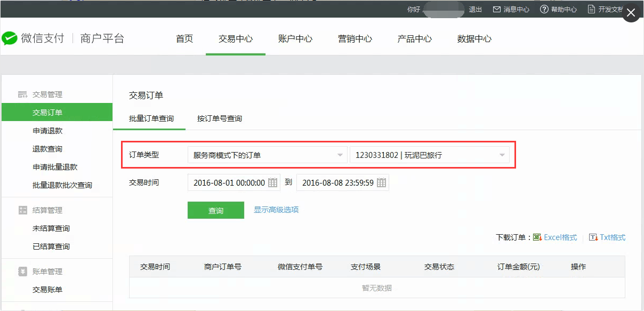
Task: Open the 账户中心 menu
Action: click(295, 39)
